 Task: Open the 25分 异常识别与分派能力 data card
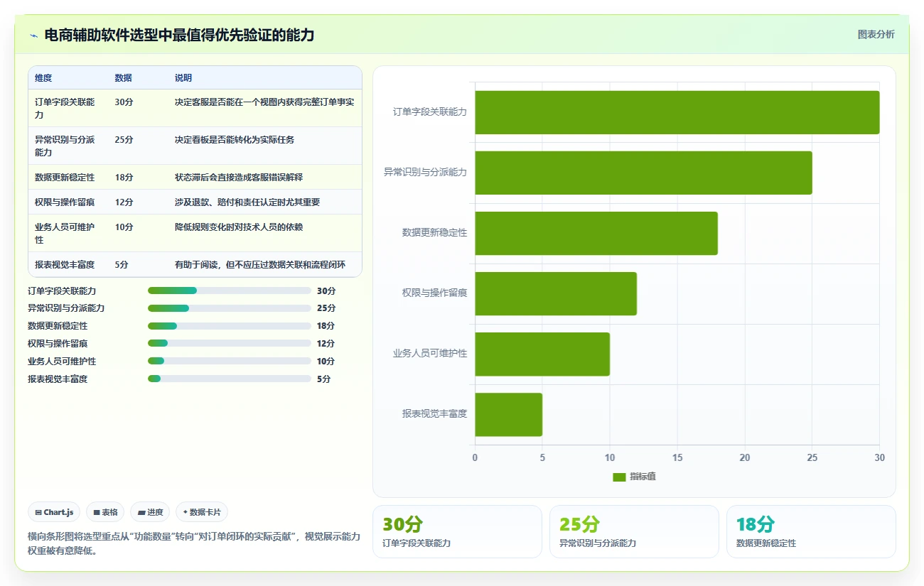pyautogui.click(x=634, y=531)
